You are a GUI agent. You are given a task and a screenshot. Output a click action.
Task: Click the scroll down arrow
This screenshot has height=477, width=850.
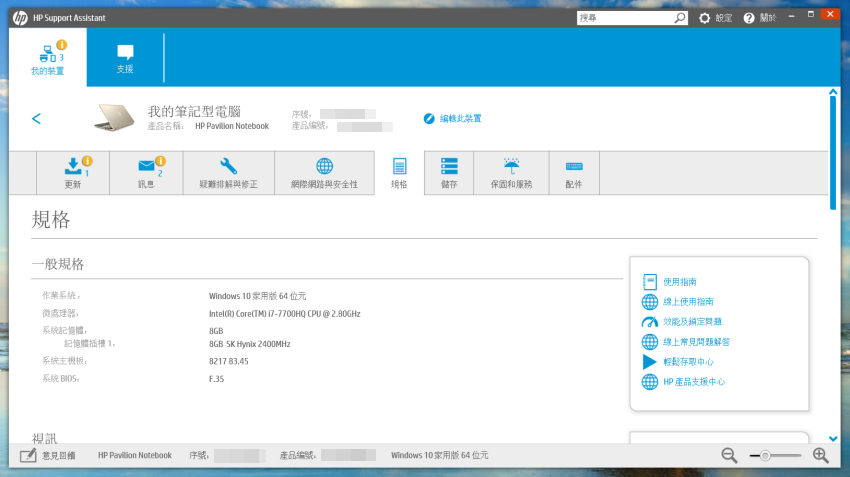pos(833,439)
